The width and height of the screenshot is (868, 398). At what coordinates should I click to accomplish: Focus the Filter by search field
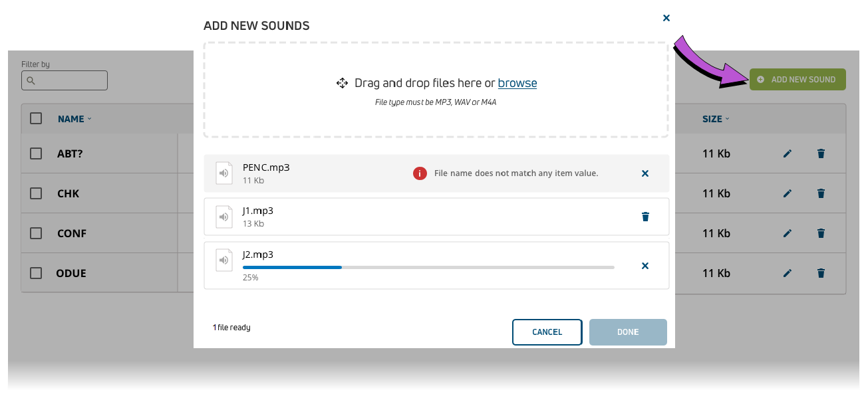(65, 80)
